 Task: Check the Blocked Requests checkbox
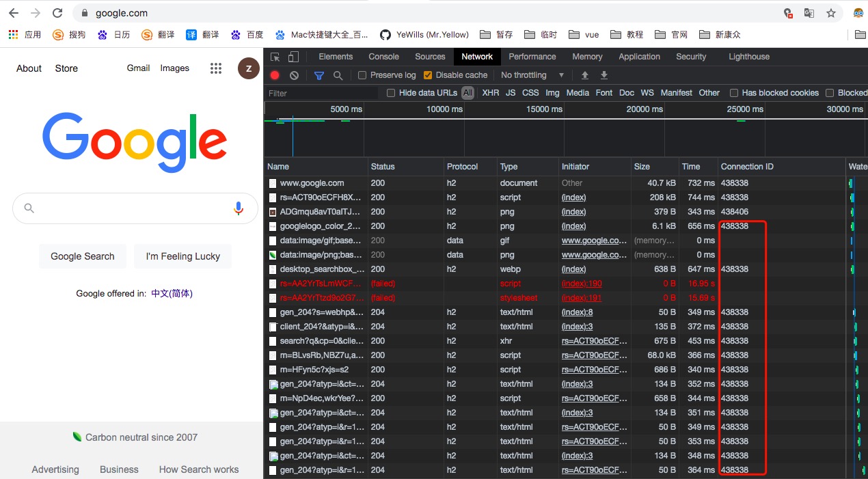tap(830, 93)
